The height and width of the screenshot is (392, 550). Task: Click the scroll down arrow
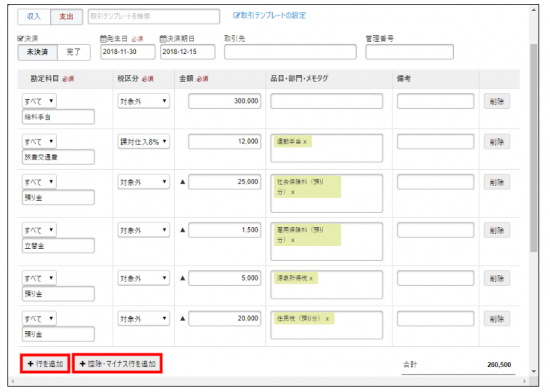tap(534, 371)
